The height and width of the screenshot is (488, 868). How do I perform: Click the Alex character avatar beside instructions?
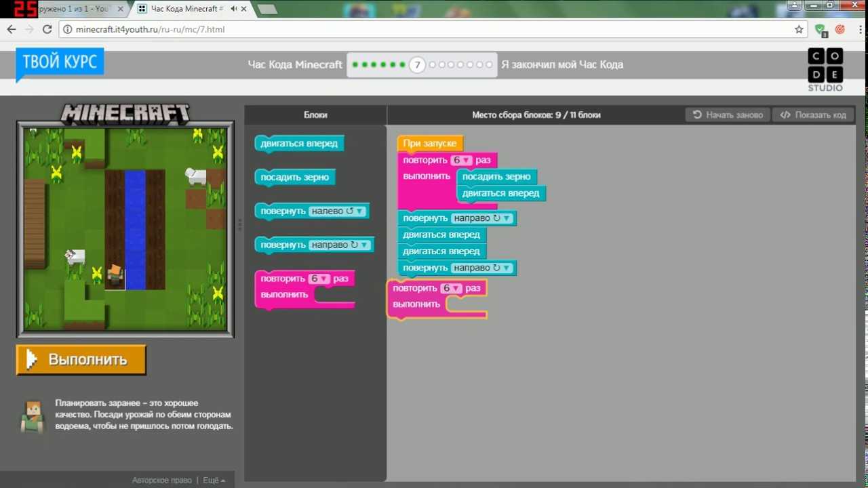[32, 415]
